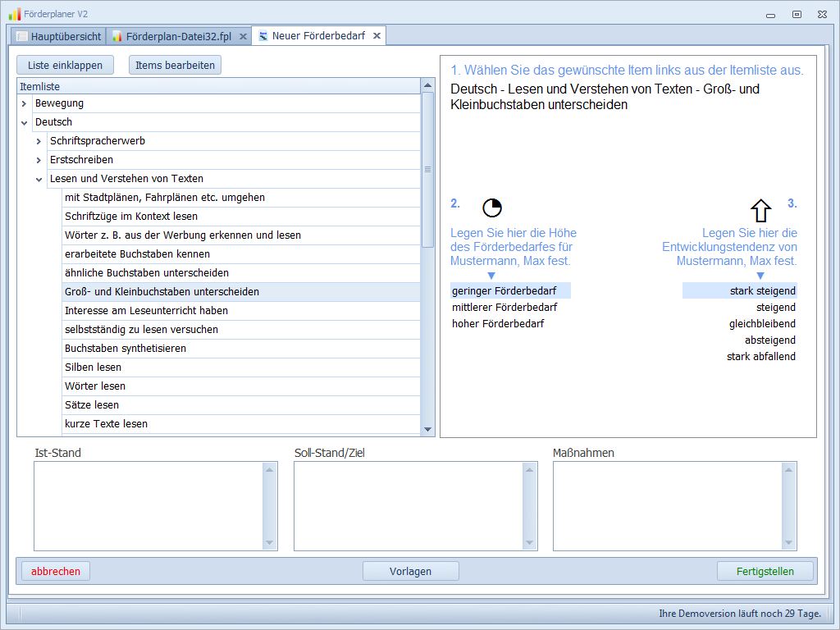The height and width of the screenshot is (630, 840).
Task: Maximize the Förderplaner window
Action: point(797,15)
